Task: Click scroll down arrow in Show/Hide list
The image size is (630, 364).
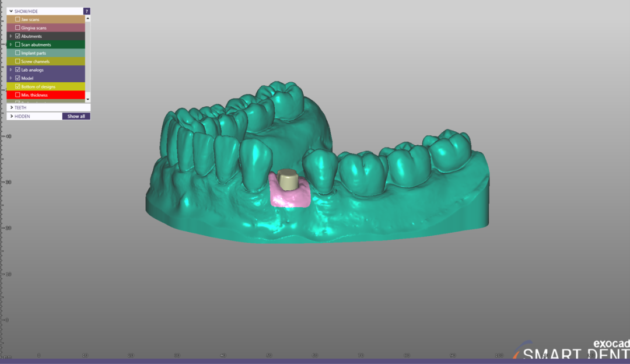Action: click(87, 100)
